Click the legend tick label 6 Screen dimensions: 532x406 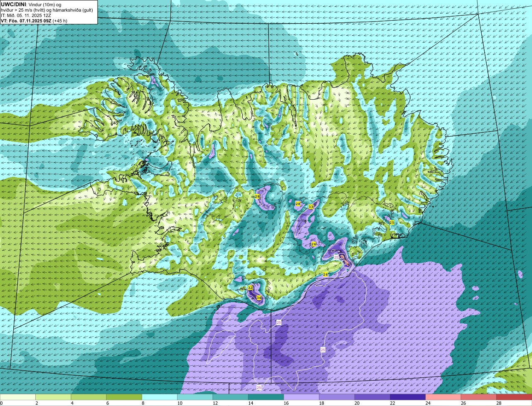pos(108,403)
